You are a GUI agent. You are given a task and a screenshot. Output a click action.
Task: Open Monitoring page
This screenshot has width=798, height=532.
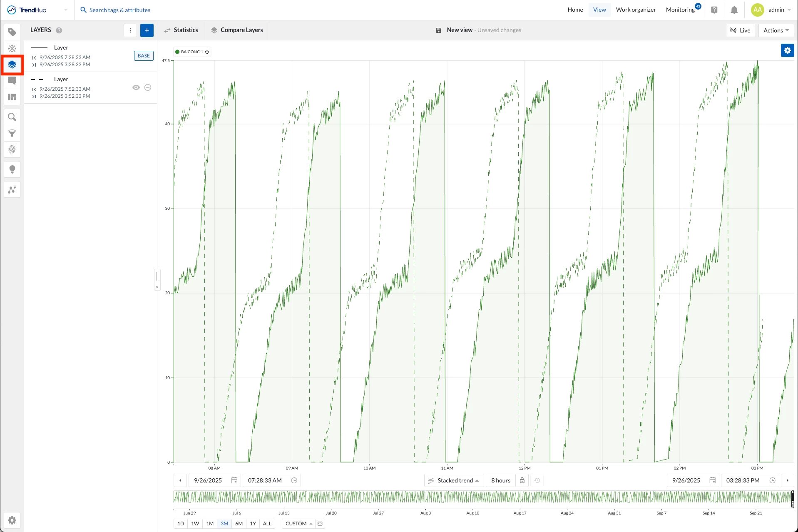point(681,10)
